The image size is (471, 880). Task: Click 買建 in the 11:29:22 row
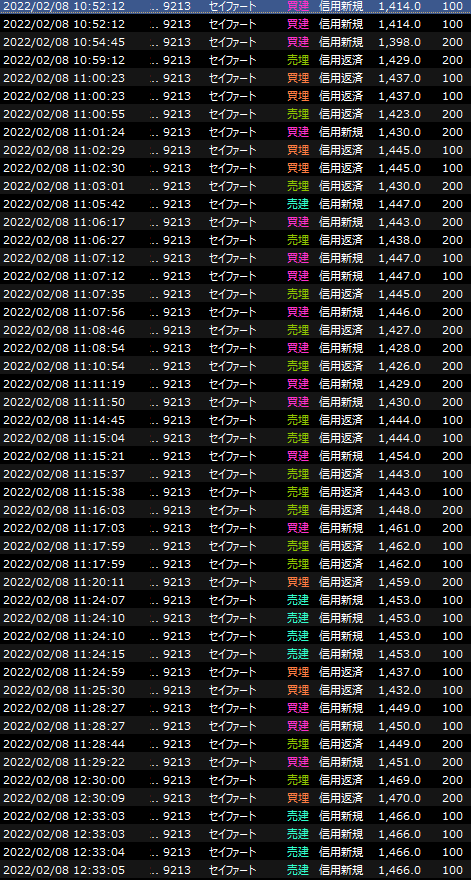coord(298,760)
